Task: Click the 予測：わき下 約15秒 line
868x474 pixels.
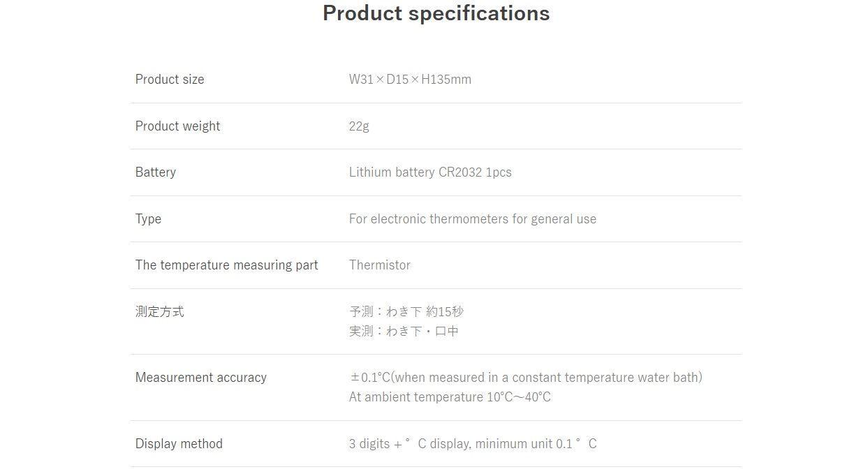Action: (x=406, y=312)
